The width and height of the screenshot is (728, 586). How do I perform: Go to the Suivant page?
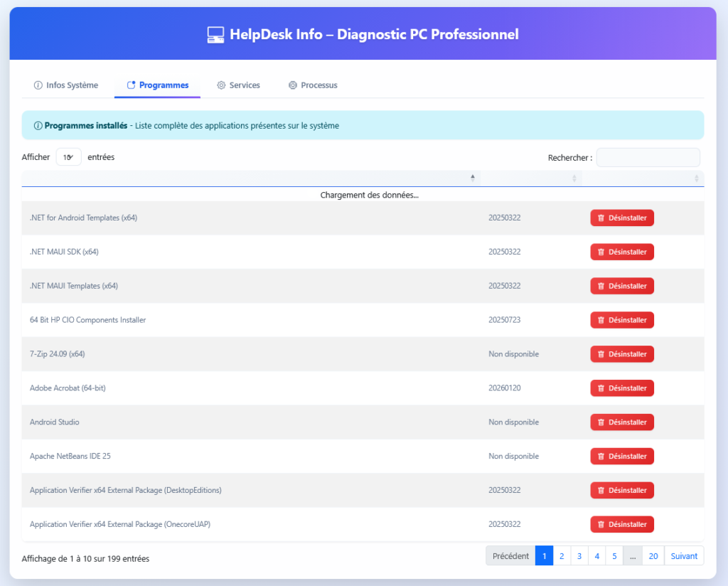[x=684, y=556]
